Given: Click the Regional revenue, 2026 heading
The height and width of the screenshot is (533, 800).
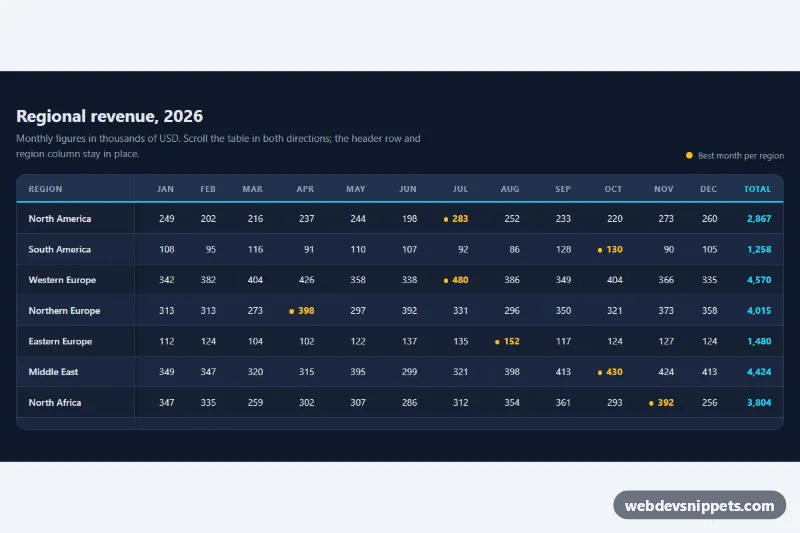Looking at the screenshot, I should pyautogui.click(x=110, y=116).
